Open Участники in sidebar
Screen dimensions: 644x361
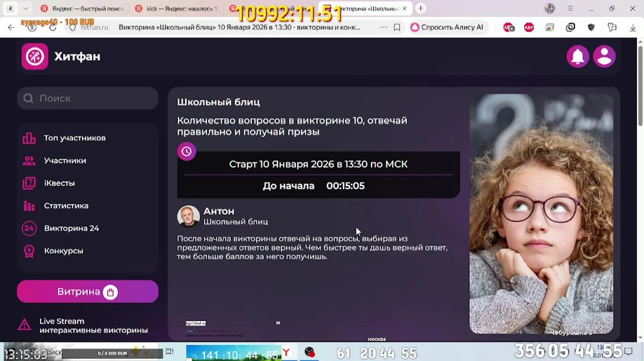65,160
